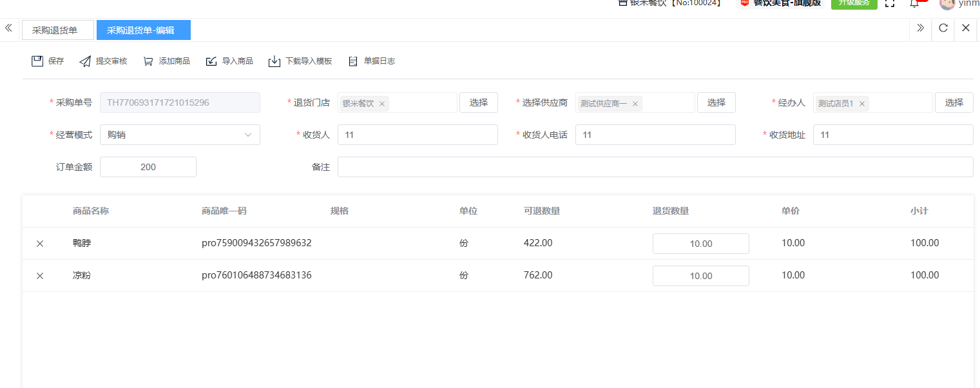Switch to the 采购退货单 tab
Screen dimensions: 980x388
pos(55,30)
